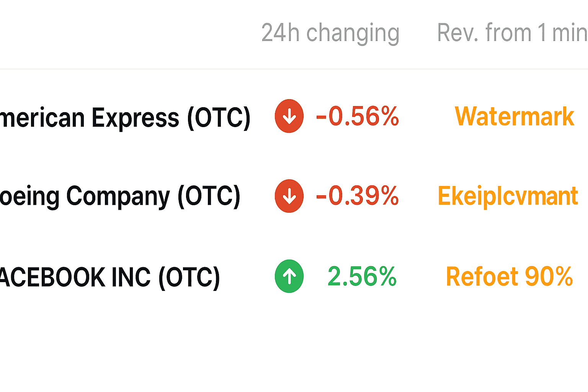
Task: Click the orange Refoet 90% revenue label
Action: click(x=509, y=276)
